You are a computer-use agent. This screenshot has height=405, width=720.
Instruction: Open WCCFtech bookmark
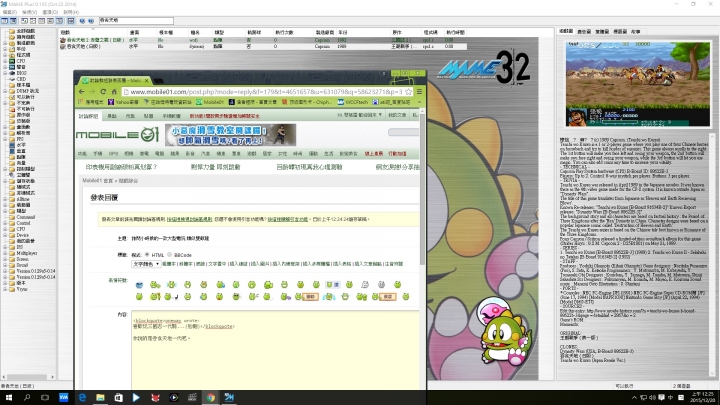pyautogui.click(x=353, y=102)
